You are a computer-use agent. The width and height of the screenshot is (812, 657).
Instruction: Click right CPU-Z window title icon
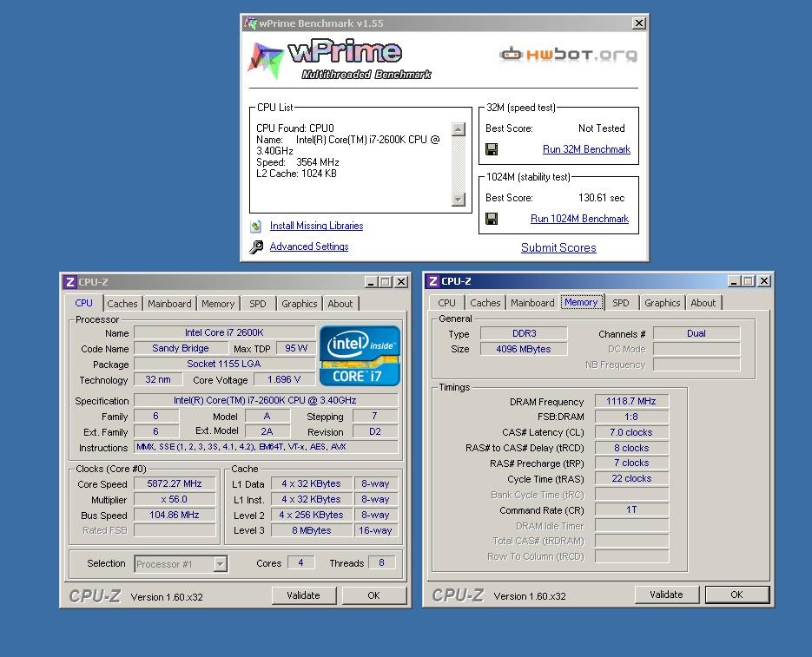[x=433, y=281]
